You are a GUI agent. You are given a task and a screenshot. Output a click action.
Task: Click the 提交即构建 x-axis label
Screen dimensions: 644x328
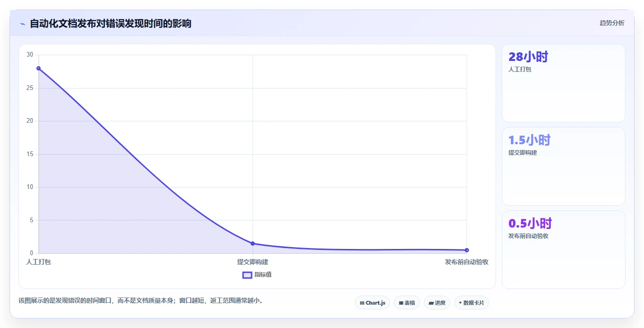[253, 262]
